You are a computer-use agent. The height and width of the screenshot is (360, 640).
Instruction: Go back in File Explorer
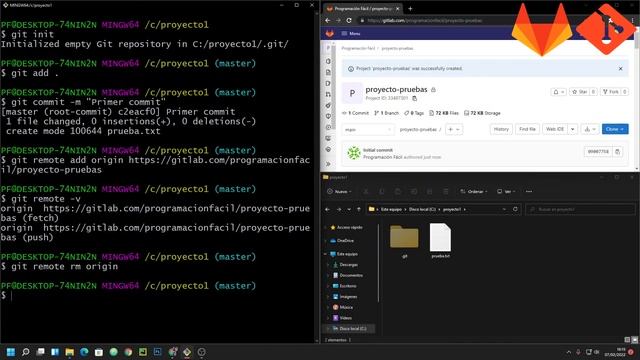pyautogui.click(x=328, y=209)
